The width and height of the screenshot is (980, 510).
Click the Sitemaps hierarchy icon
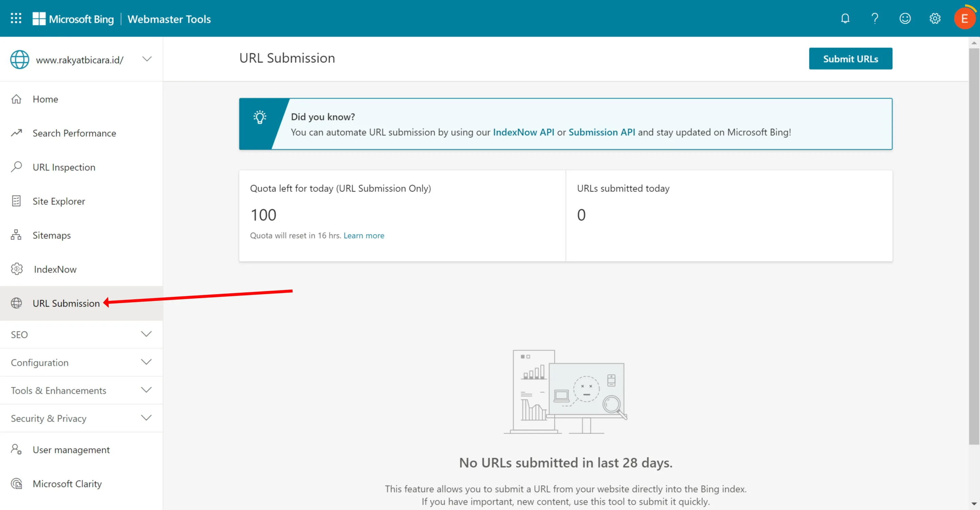(16, 235)
